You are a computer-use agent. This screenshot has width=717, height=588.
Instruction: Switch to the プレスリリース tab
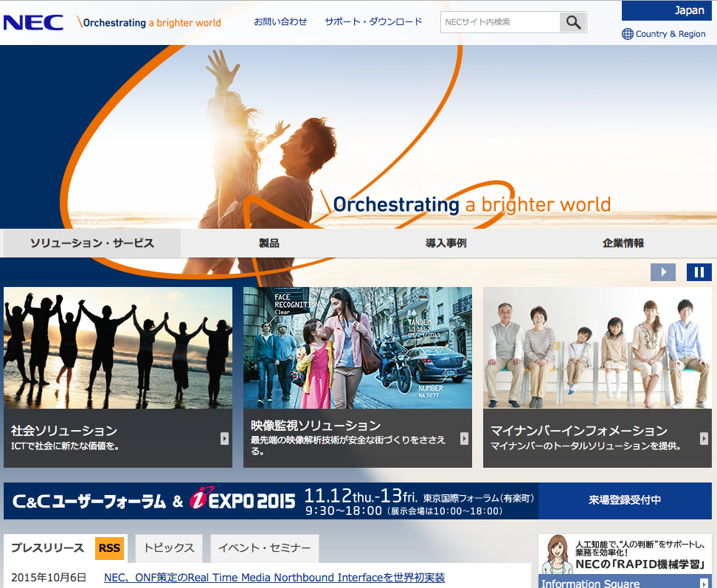(x=47, y=547)
